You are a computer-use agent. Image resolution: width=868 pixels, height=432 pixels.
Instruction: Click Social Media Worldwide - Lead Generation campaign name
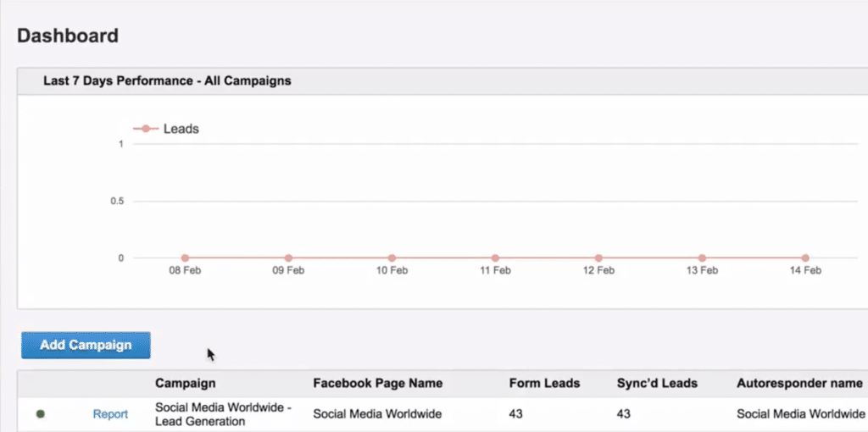pos(224,414)
